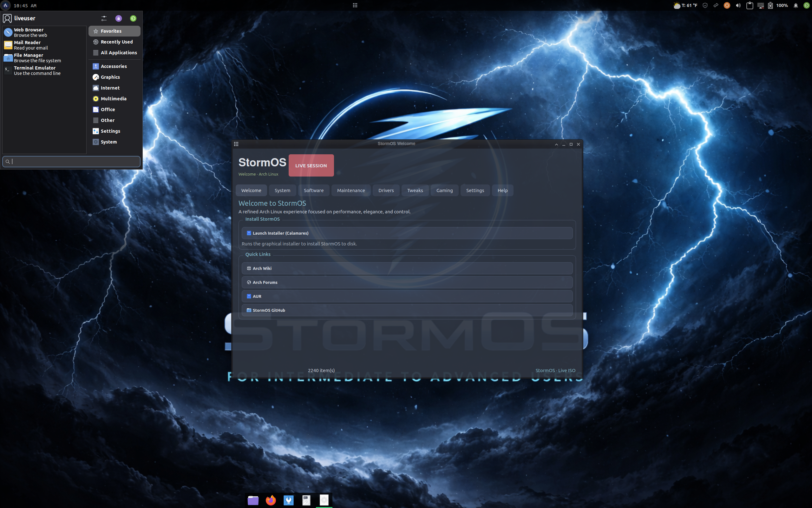Click the network arrows tray icon

pyautogui.click(x=716, y=5)
